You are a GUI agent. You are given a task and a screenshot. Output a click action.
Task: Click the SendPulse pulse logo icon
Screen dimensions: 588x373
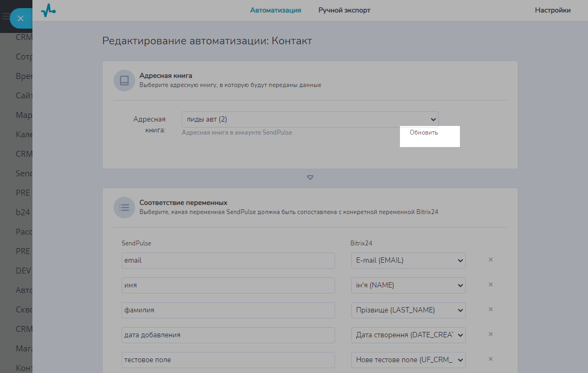click(49, 10)
